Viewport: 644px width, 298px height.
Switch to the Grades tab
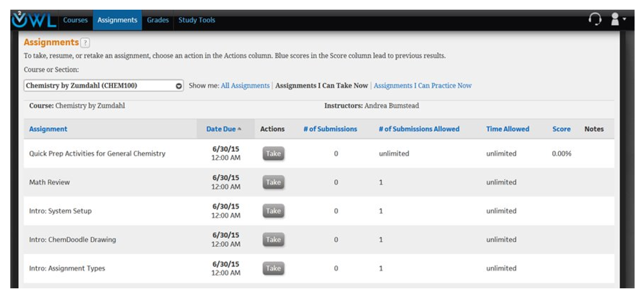point(157,20)
